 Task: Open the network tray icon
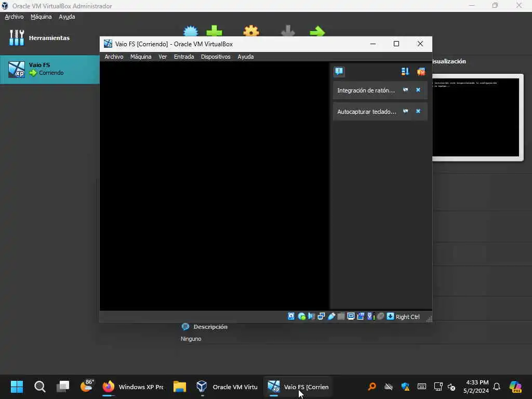438,387
